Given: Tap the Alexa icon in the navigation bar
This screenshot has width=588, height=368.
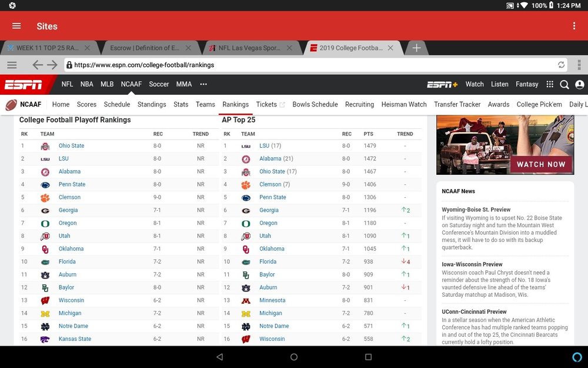Looking at the screenshot, I should pos(577,357).
